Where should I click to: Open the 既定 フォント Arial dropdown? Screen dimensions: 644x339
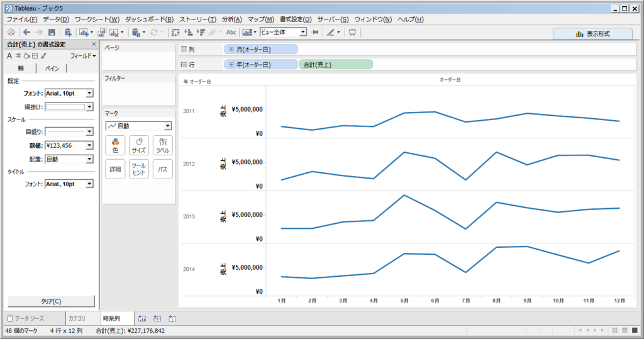coord(69,93)
